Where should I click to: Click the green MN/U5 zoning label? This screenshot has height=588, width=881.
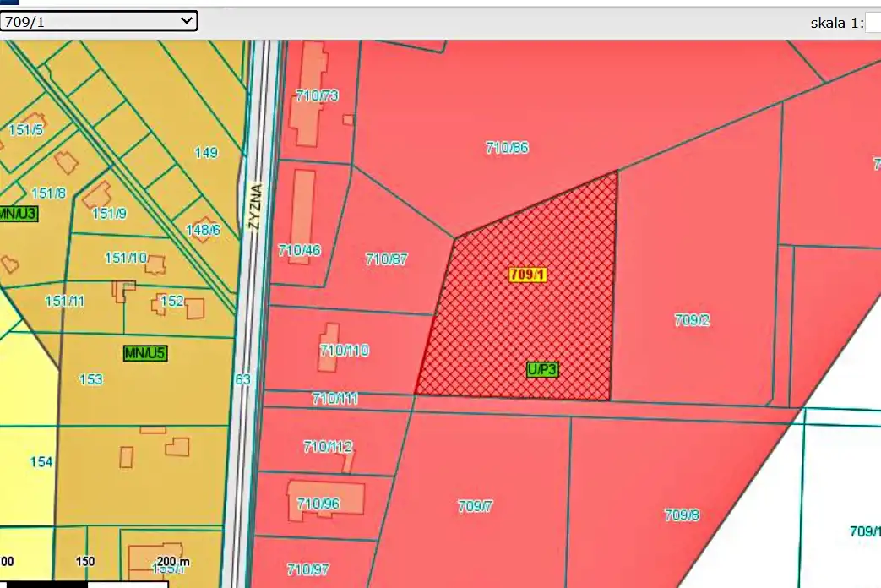pos(146,354)
